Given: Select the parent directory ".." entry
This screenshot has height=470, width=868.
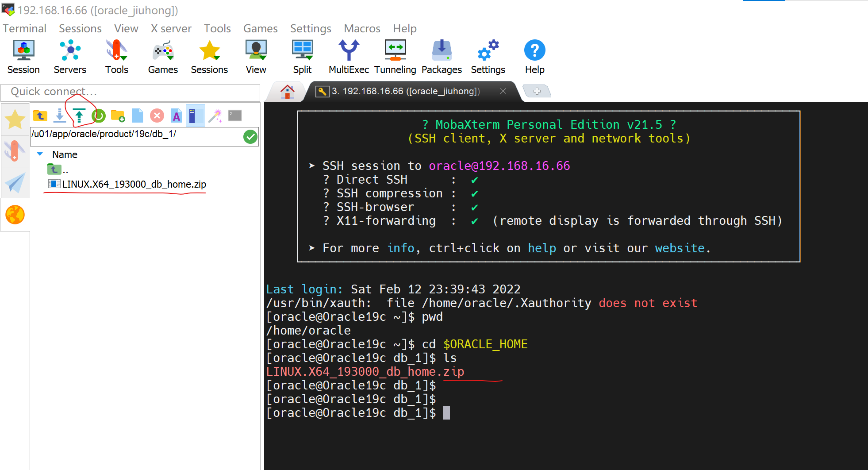Looking at the screenshot, I should point(58,170).
